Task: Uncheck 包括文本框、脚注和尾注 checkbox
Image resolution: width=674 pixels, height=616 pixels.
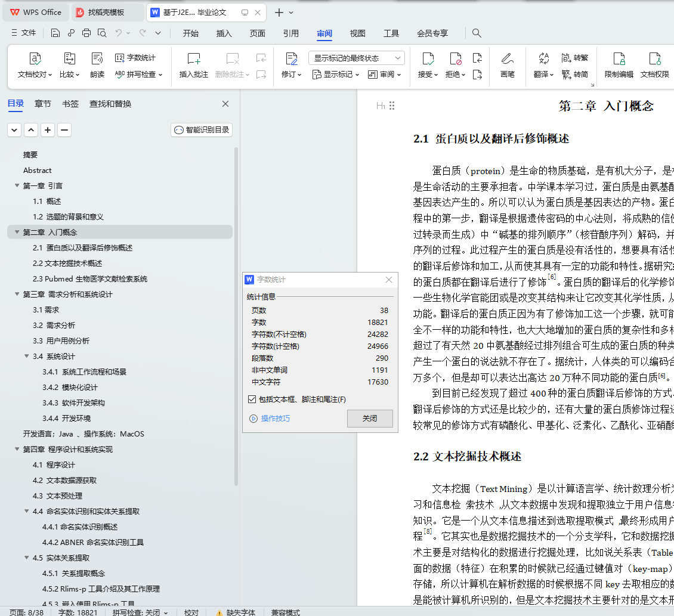Action: pos(252,400)
